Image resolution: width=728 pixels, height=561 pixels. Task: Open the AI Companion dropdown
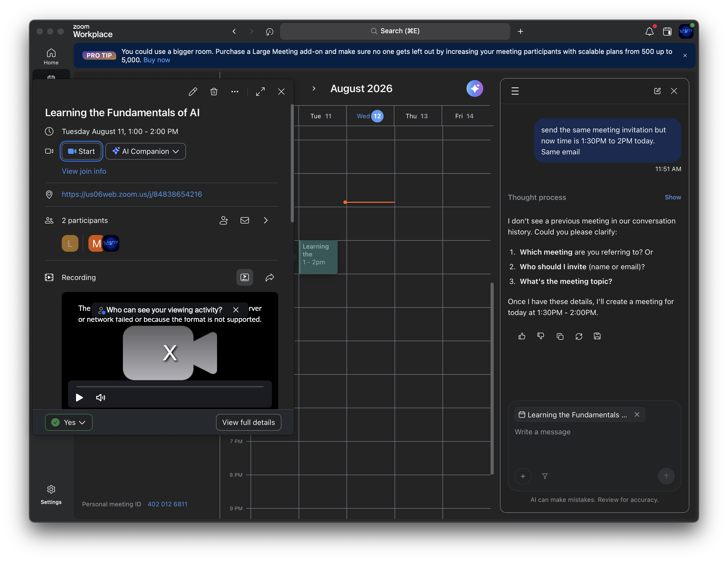(x=146, y=151)
